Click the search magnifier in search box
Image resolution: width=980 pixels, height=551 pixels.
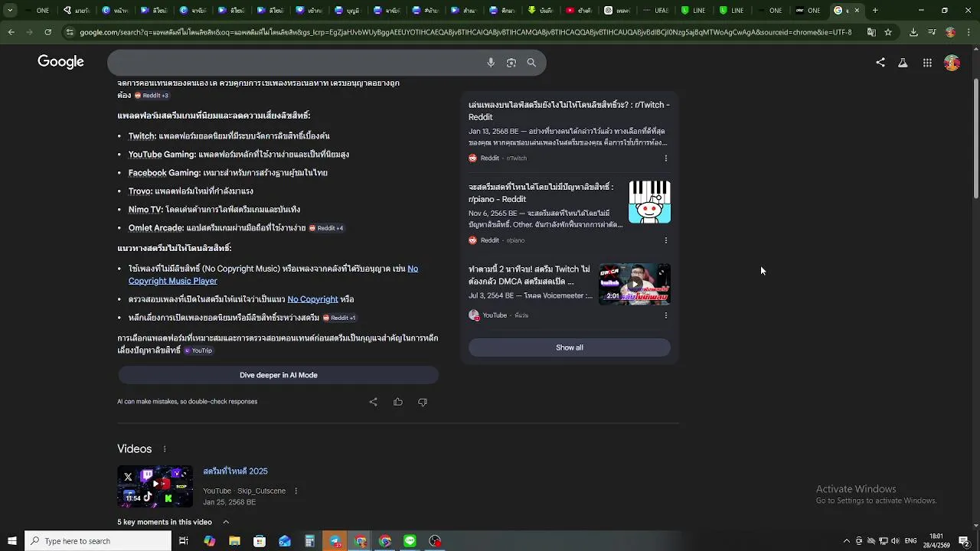tap(531, 63)
